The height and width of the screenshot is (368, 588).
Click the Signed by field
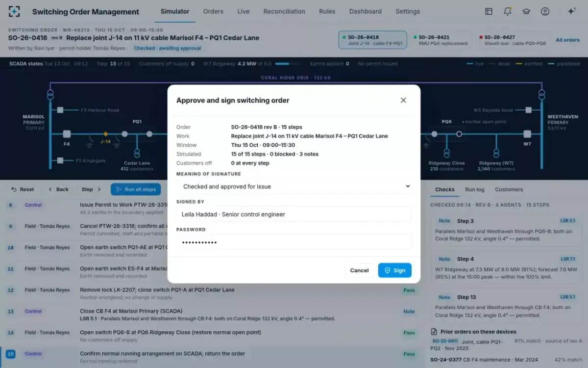click(294, 214)
